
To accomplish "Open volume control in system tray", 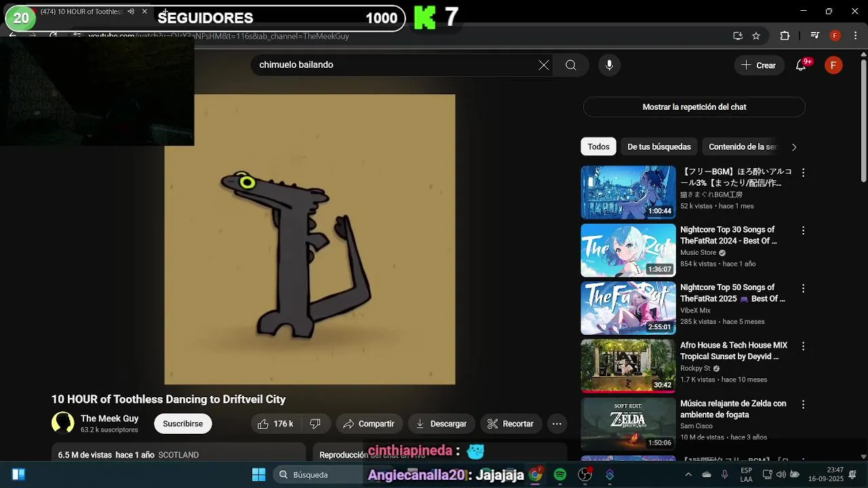I will [781, 474].
